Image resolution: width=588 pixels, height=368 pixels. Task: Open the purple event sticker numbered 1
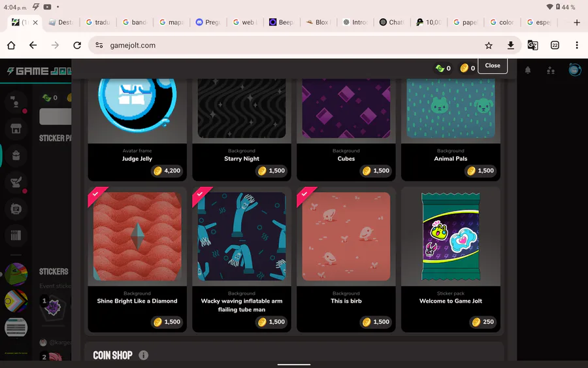pyautogui.click(x=52, y=308)
